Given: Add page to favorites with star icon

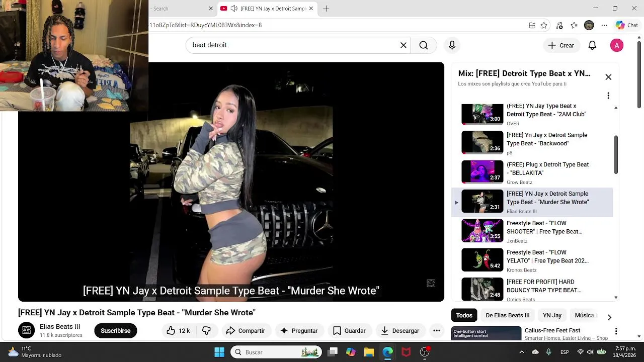Looking at the screenshot, I should click(x=544, y=25).
